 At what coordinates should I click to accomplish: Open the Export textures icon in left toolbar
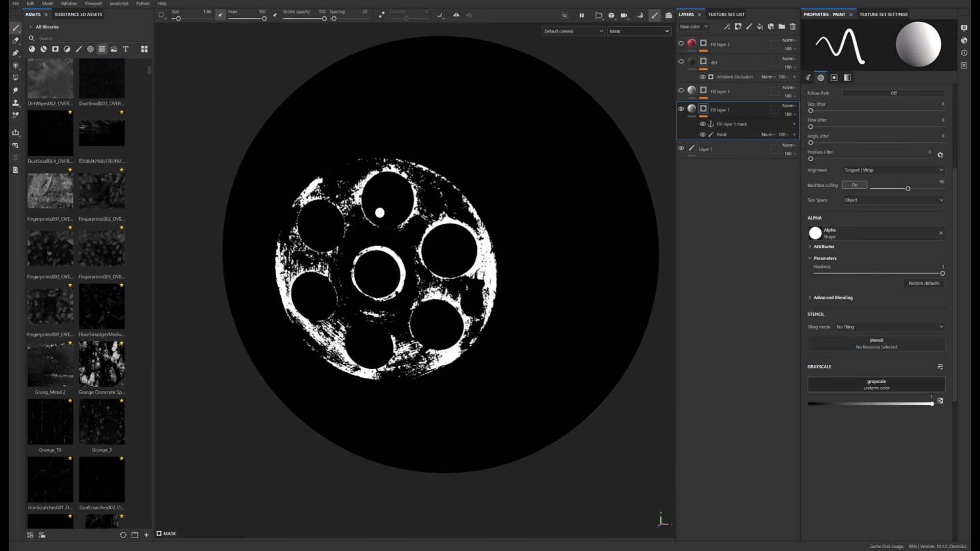coord(16,133)
